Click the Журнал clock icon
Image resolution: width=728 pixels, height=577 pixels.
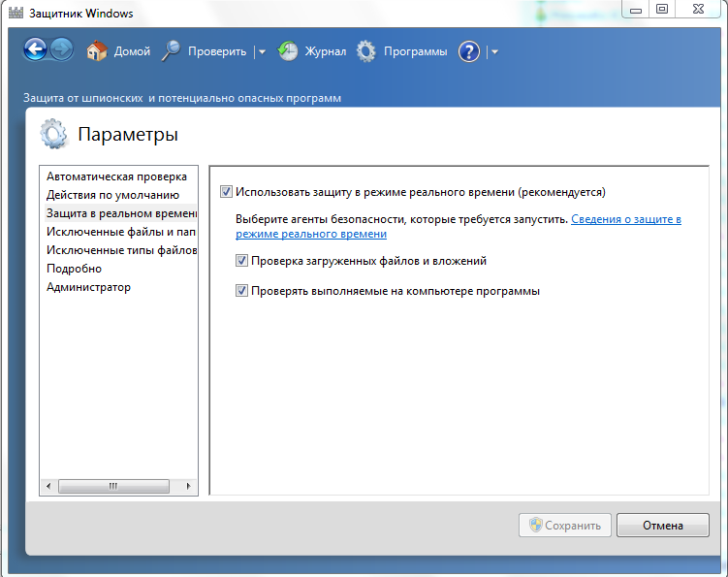point(287,50)
